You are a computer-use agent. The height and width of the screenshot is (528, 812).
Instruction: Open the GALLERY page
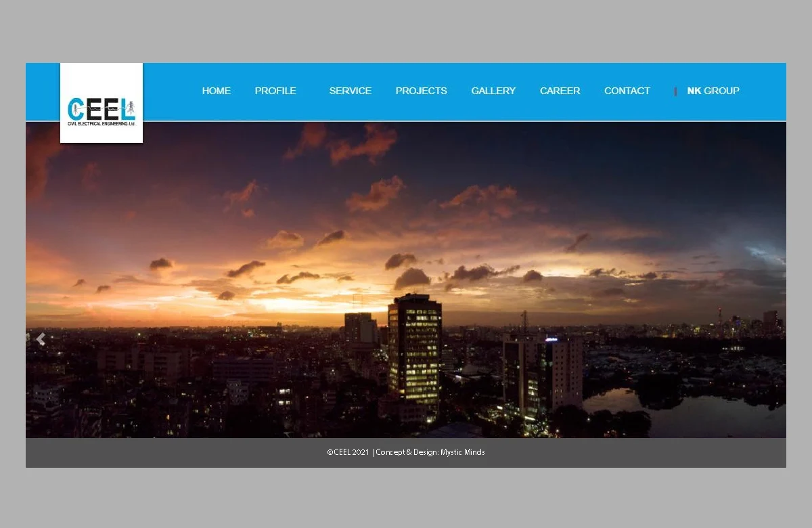pos(493,91)
